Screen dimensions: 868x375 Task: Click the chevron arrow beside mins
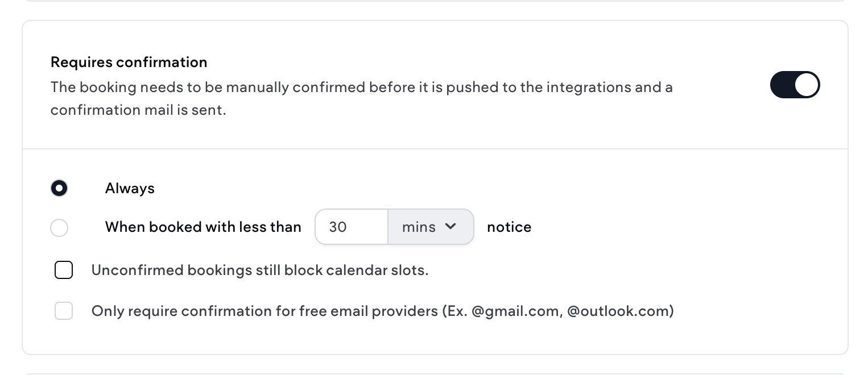[450, 226]
